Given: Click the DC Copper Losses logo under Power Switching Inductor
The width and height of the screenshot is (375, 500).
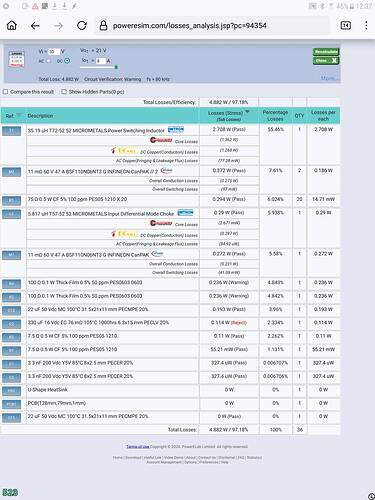Looking at the screenshot, I should pyautogui.click(x=124, y=151).
